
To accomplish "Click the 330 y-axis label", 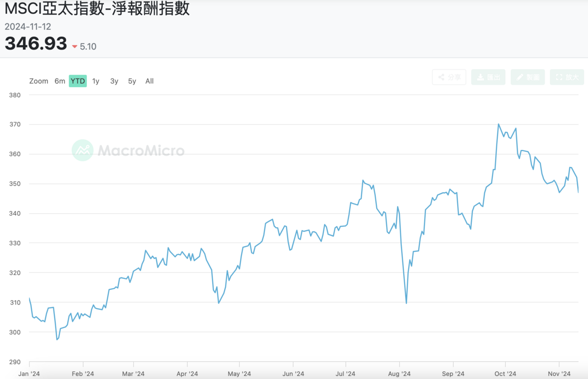I will [x=15, y=243].
